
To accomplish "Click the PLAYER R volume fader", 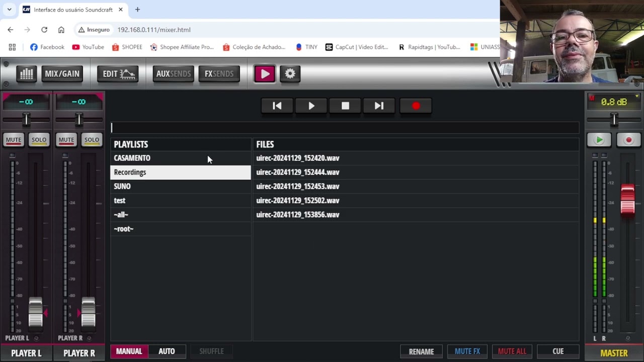I will [88, 313].
